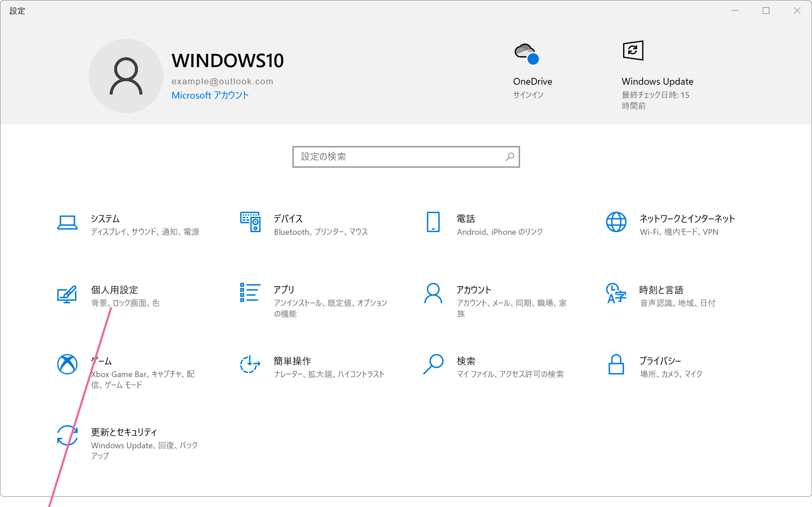This screenshot has height=507, width=812.
Task: Select the アプリ category title
Action: pos(284,290)
